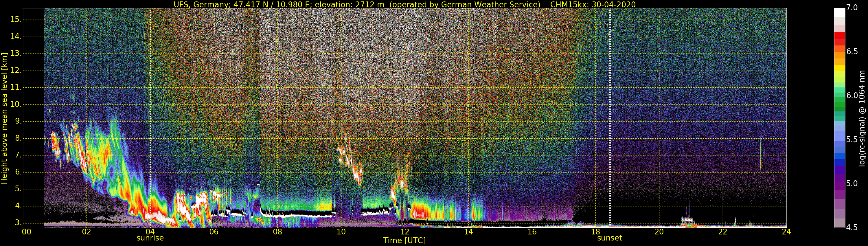The height and width of the screenshot is (246, 868).
Task: Click the '22' time tick label
Action: 723,232
